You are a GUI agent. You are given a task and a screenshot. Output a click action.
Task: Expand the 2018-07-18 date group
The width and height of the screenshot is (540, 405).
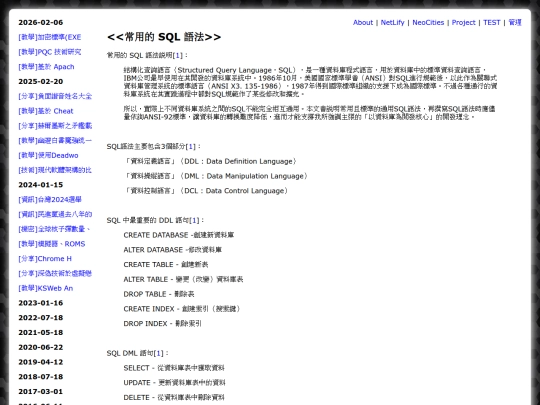(41, 377)
